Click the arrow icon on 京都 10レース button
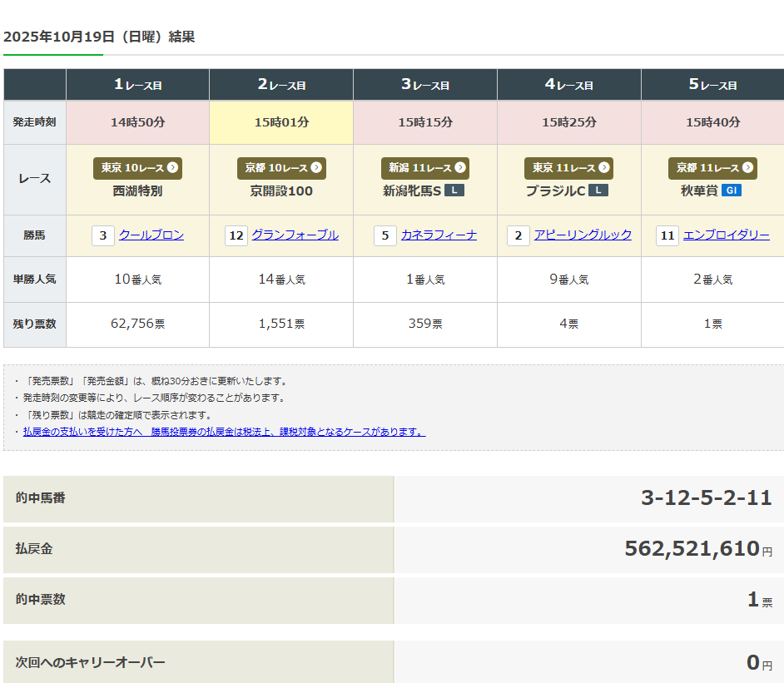Screen dimensions: 784x683 (x=316, y=168)
